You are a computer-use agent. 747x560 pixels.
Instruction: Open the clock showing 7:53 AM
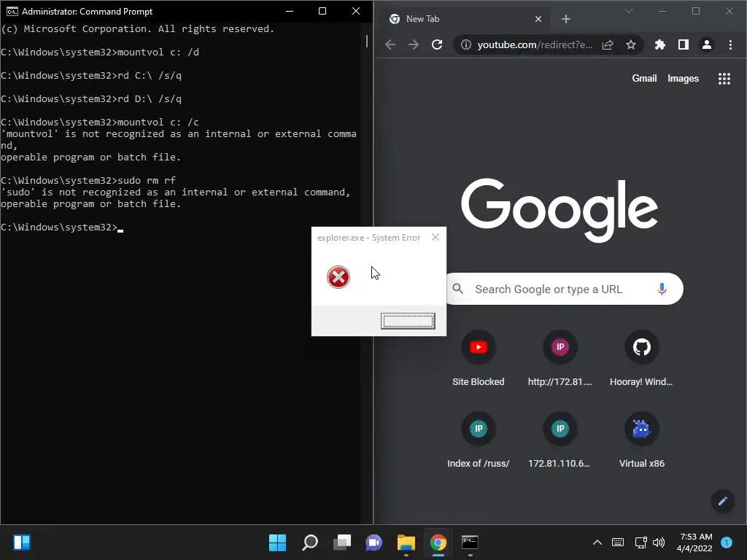pos(694,542)
